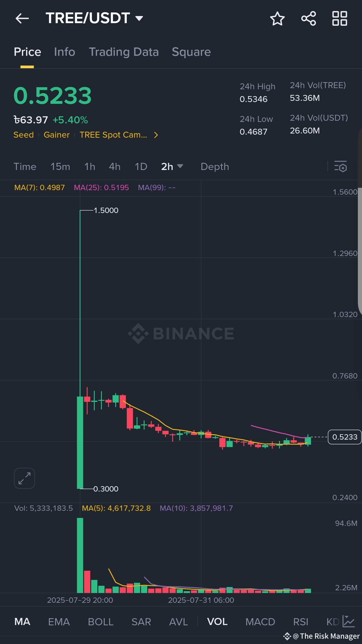Enable the MACD sub-indicator
Screen dimensions: 362x644
tap(260, 621)
